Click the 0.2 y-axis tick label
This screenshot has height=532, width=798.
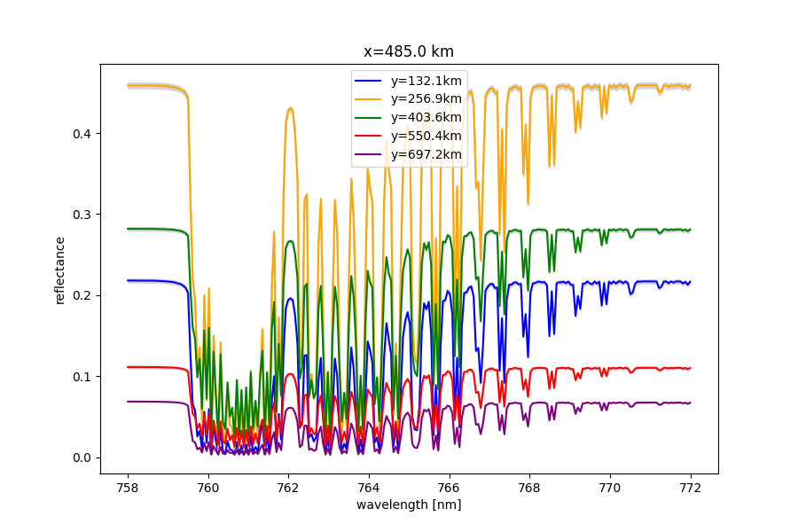[82, 295]
